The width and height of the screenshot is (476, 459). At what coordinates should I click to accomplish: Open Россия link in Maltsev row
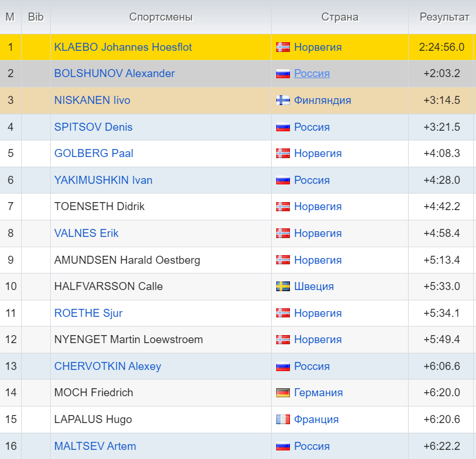pos(312,446)
